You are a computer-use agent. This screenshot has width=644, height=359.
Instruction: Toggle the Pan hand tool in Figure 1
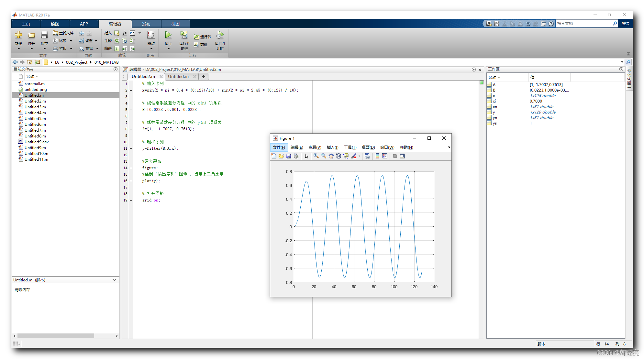tap(331, 156)
